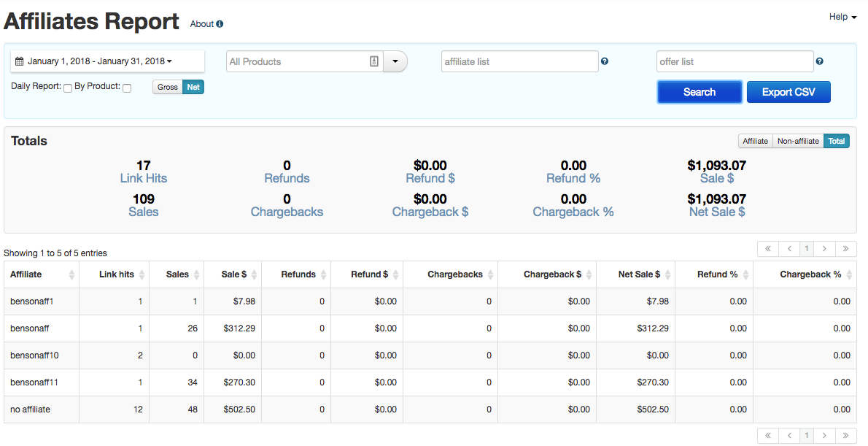Enable the Daily Report checkbox
Viewport: 868px width, 446px height.
click(x=67, y=88)
